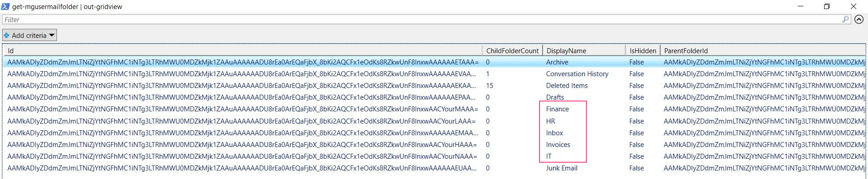Click the PowerShell window icon
The image size is (868, 179).
point(5,6)
